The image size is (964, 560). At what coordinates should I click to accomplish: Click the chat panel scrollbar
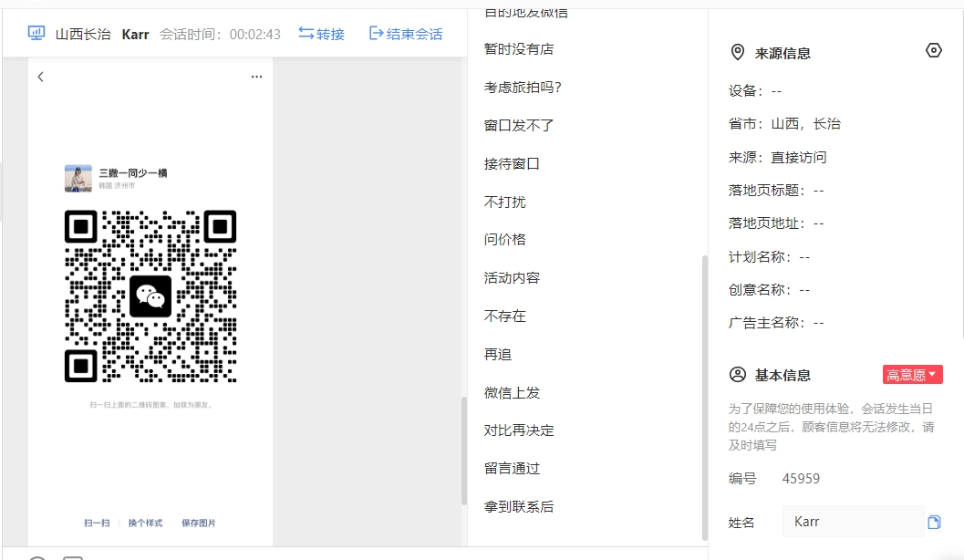(x=464, y=451)
